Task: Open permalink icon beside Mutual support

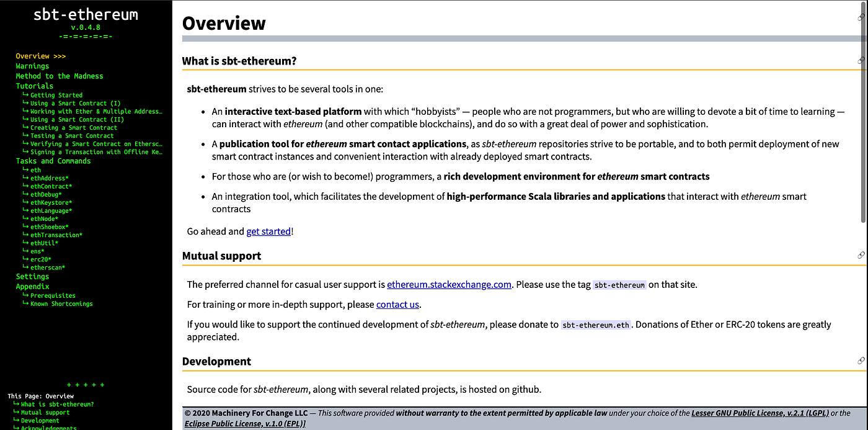Action: tap(861, 255)
